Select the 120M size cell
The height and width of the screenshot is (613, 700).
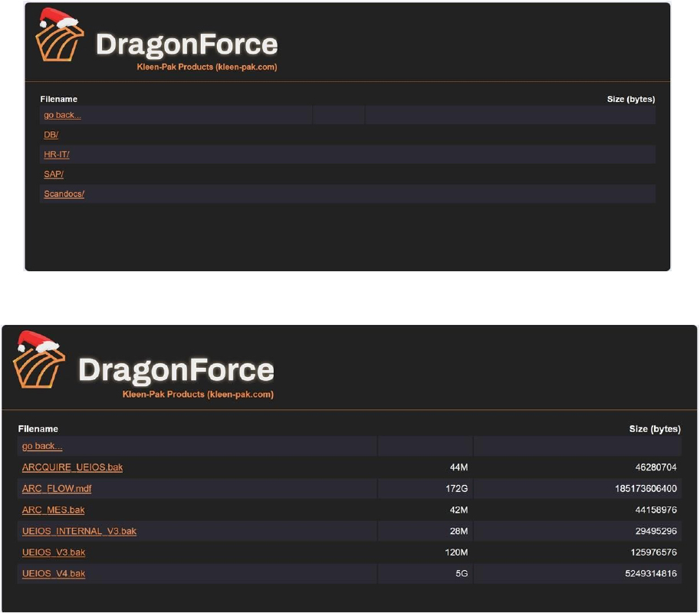457,552
